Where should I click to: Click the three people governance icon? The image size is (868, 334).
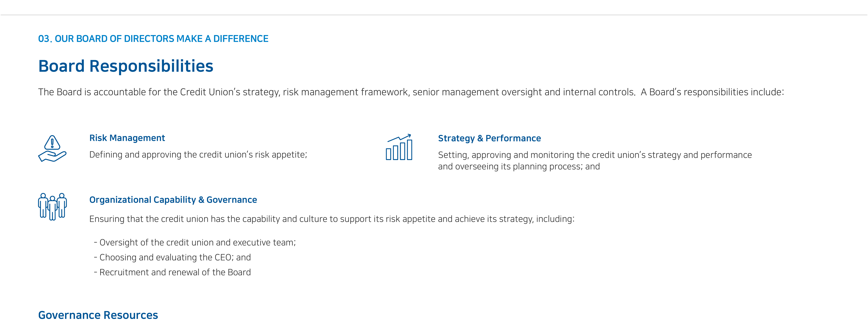pos(52,207)
